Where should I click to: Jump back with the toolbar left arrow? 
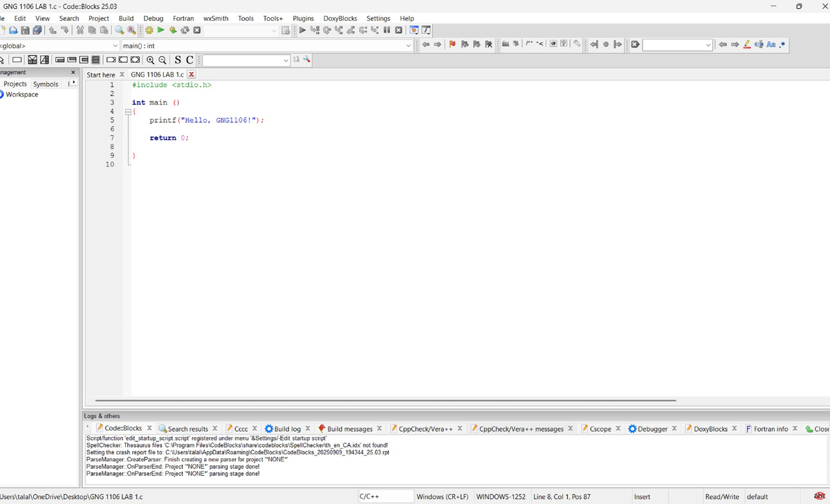(x=426, y=44)
